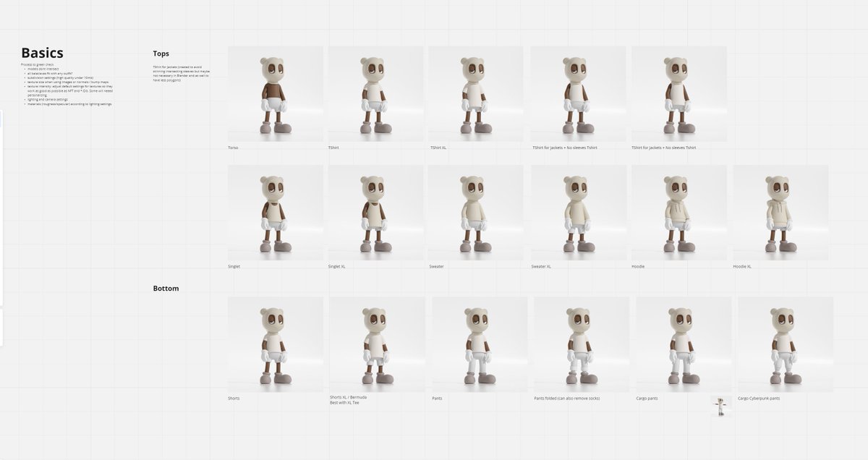Image resolution: width=868 pixels, height=460 pixels.
Task: Click the "Shorts" caption
Action: (234, 399)
